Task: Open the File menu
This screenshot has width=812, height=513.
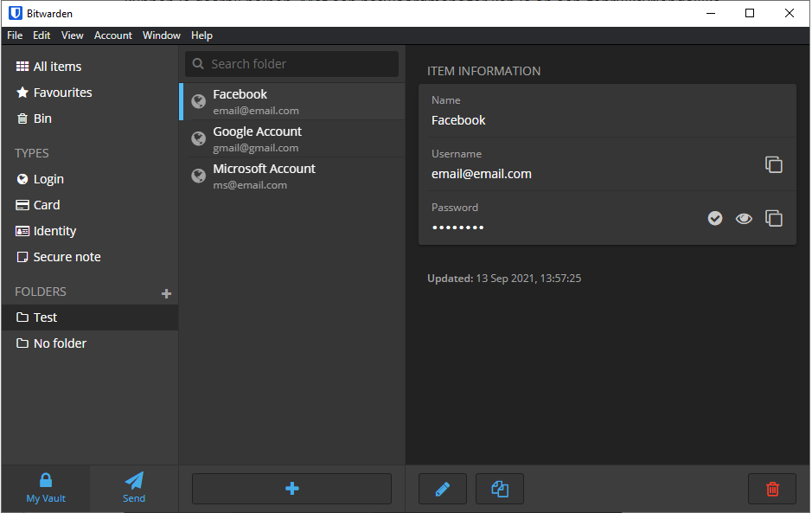Action: [15, 35]
